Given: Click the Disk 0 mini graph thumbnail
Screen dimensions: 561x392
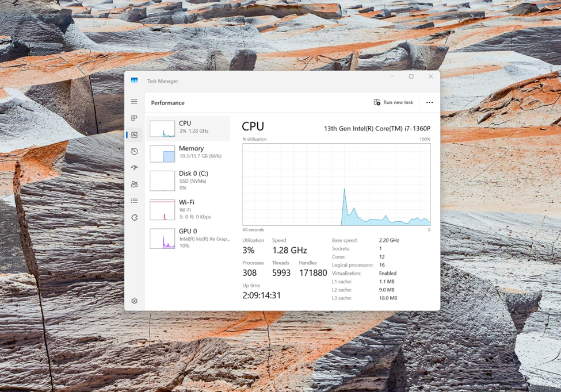Looking at the screenshot, I should tap(162, 180).
